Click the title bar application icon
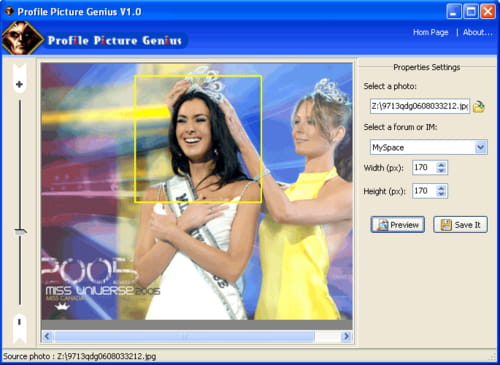Viewport: 500px width, 365px height. pos(9,12)
